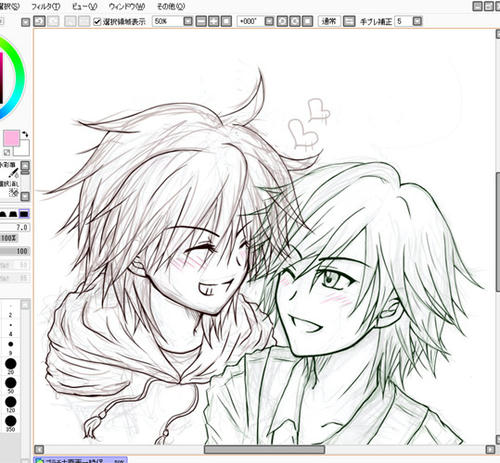Image resolution: width=500 pixels, height=463 pixels.
Task: Click the small button left of Undo
Action: click(25, 22)
